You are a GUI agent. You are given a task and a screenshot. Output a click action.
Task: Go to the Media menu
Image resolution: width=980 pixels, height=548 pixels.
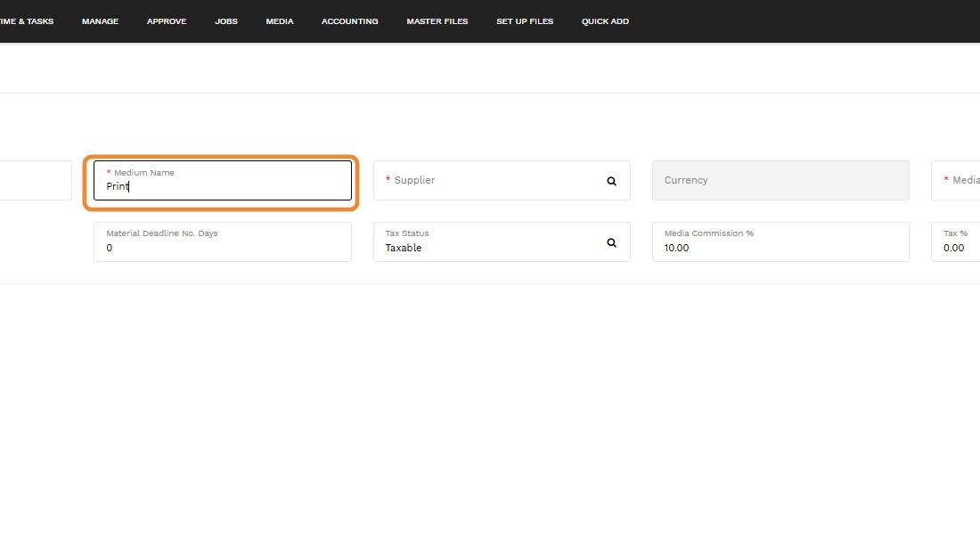pos(280,21)
